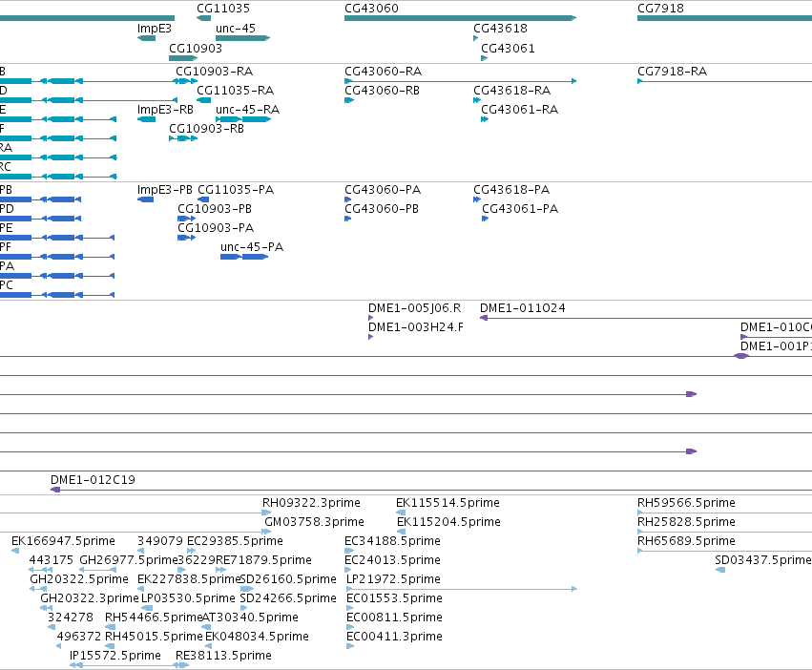Click clone DME1-005J06.R
Image resolution: width=812 pixels, height=670 pixels.
(414, 308)
